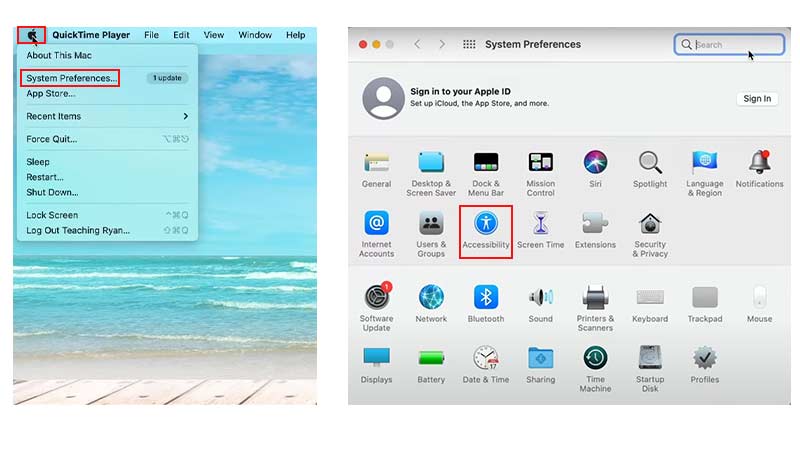Open Battery preferences
The width and height of the screenshot is (800, 450).
431,365
